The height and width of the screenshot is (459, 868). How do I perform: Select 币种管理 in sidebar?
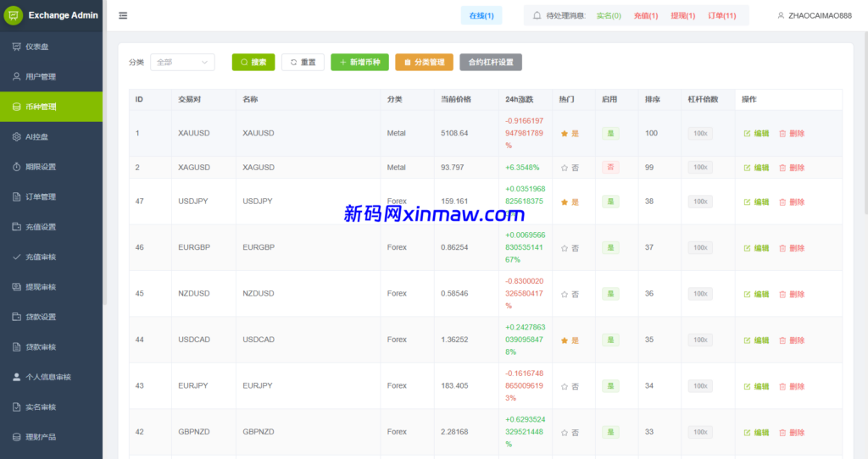51,107
